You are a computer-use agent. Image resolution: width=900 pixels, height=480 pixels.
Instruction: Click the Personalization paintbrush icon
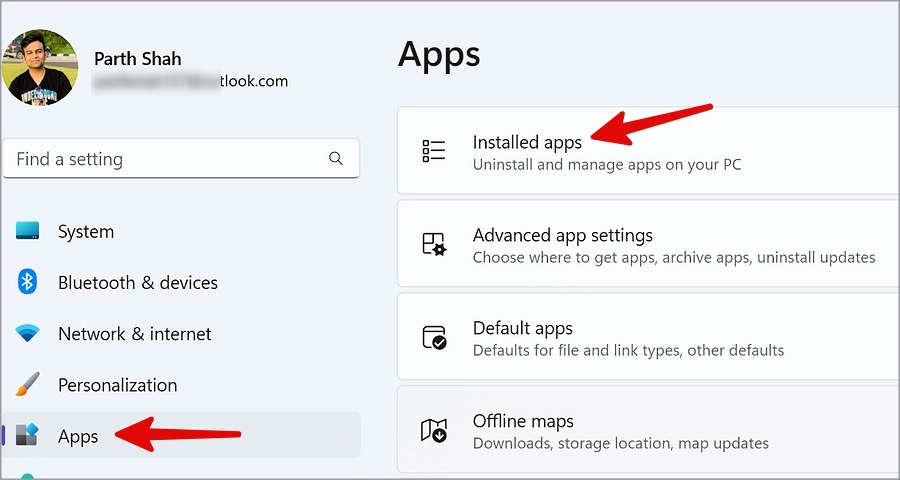point(27,384)
